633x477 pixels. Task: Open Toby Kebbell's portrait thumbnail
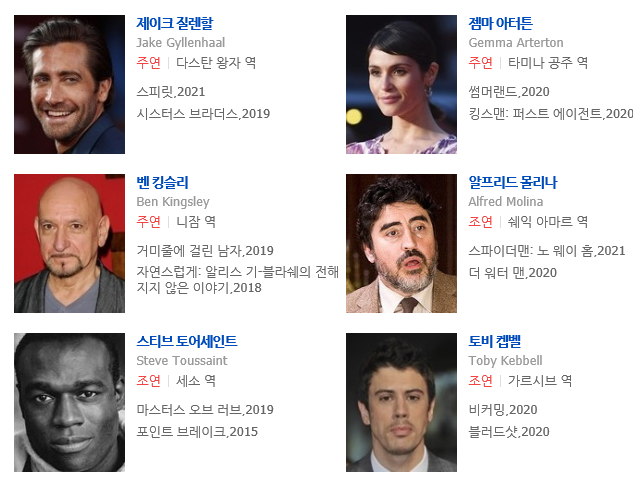click(401, 402)
